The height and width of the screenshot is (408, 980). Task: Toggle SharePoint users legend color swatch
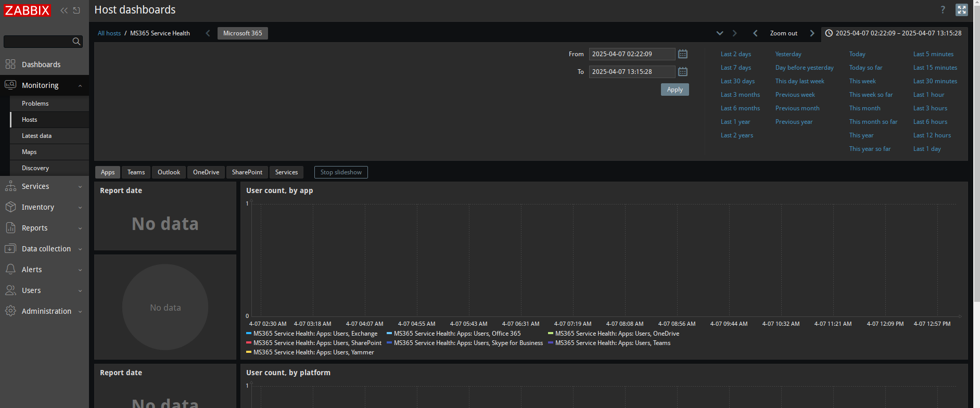tap(249, 342)
